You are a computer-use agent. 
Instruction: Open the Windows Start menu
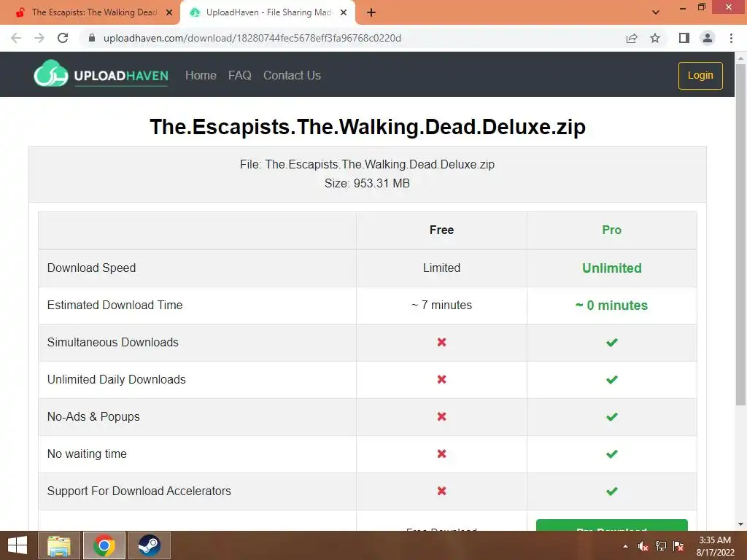[18, 545]
